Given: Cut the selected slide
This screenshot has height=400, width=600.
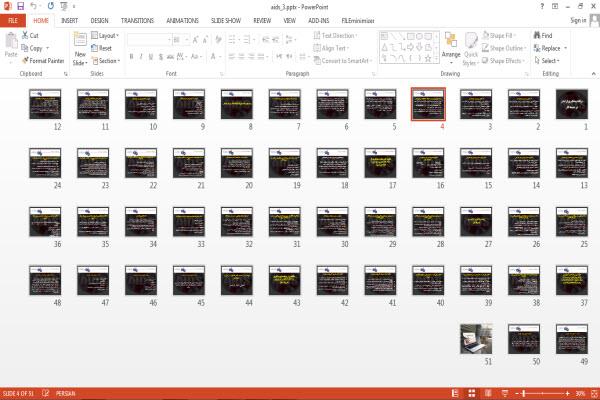Looking at the screenshot, I should pos(30,35).
